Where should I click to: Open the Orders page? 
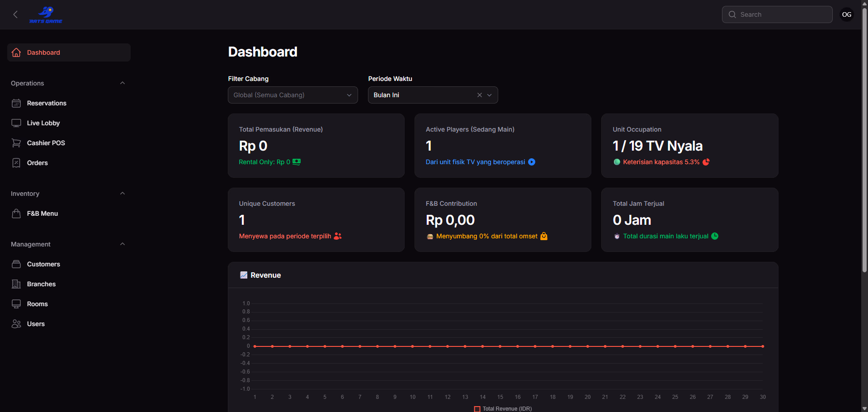69,163
